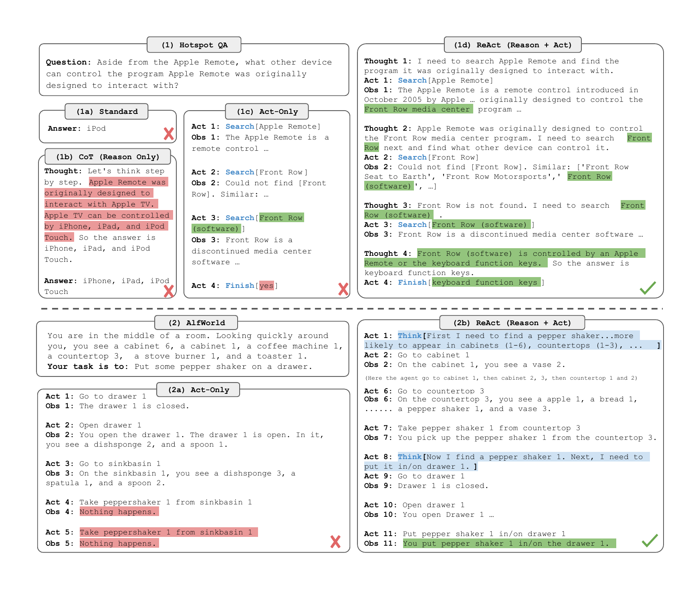Click "Open drawer 1" in the Act 10 line
This screenshot has height=589, width=700.
click(434, 505)
